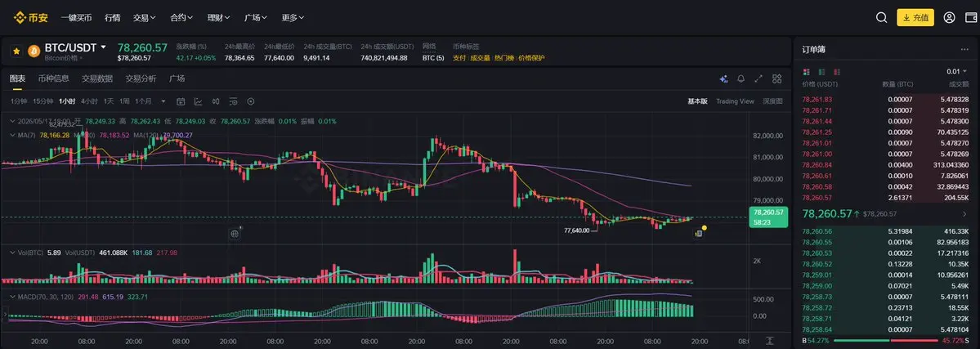Open the 合约 dropdown menu

181,17
